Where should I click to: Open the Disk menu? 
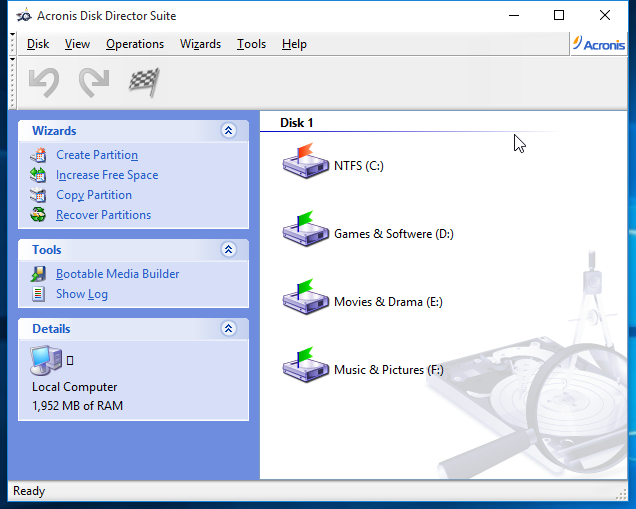[x=38, y=44]
